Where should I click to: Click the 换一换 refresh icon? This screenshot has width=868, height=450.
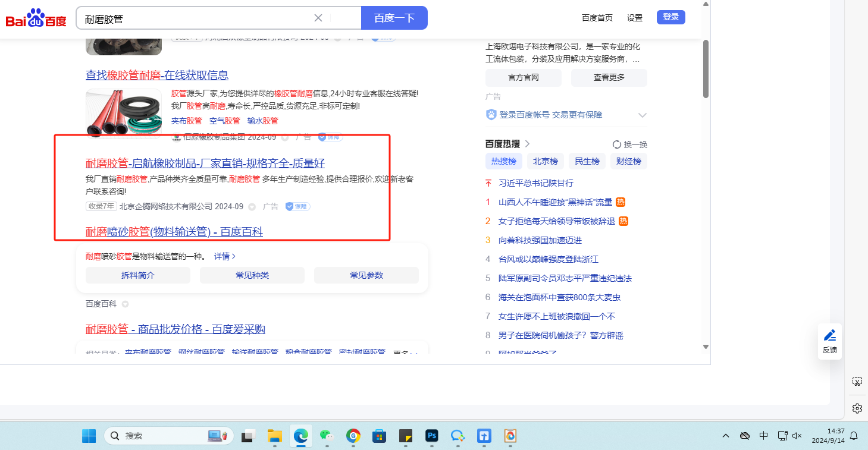[x=617, y=144]
